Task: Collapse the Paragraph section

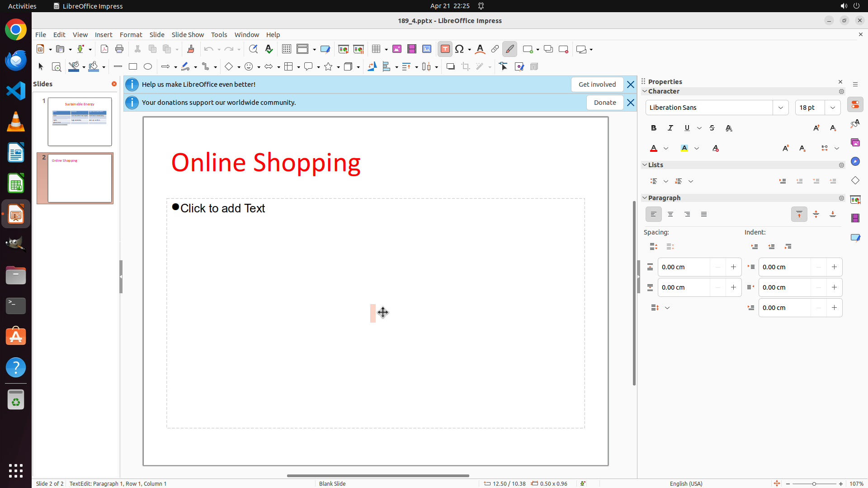Action: pos(645,198)
